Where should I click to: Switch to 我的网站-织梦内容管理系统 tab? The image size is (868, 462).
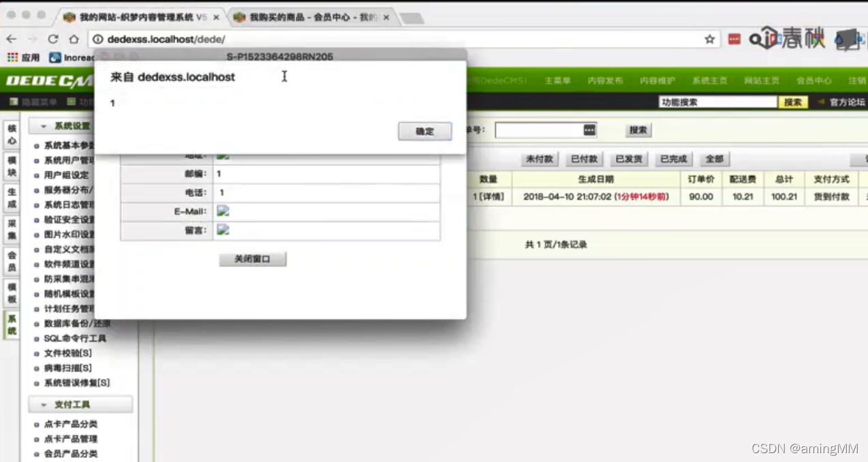pyautogui.click(x=140, y=16)
